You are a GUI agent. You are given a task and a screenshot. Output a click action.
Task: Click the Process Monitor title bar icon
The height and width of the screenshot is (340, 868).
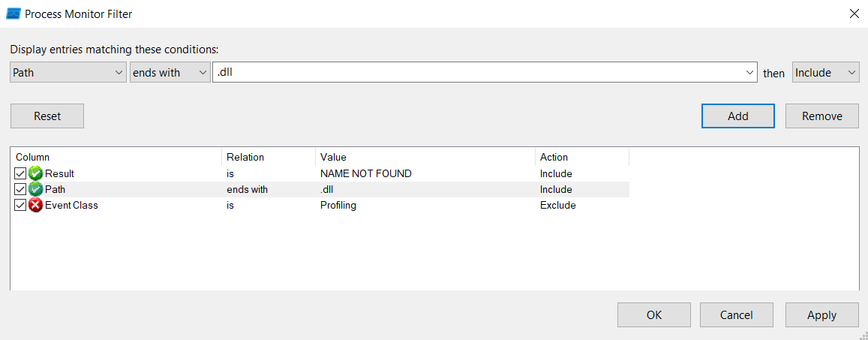pyautogui.click(x=13, y=14)
